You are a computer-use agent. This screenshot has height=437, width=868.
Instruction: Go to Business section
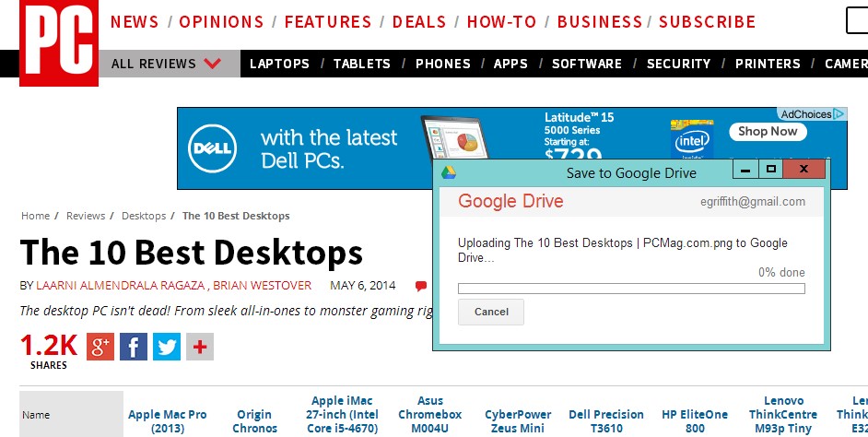pos(600,21)
